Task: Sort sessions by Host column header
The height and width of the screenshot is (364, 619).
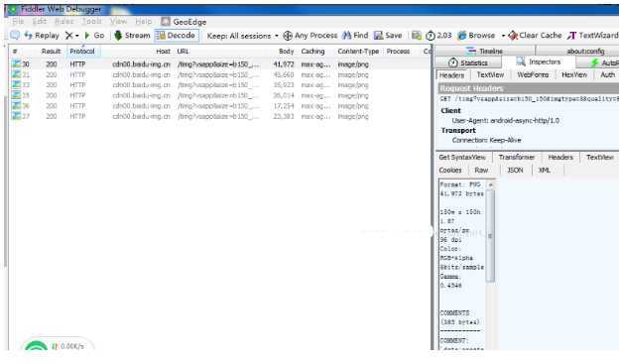Action: click(x=163, y=52)
